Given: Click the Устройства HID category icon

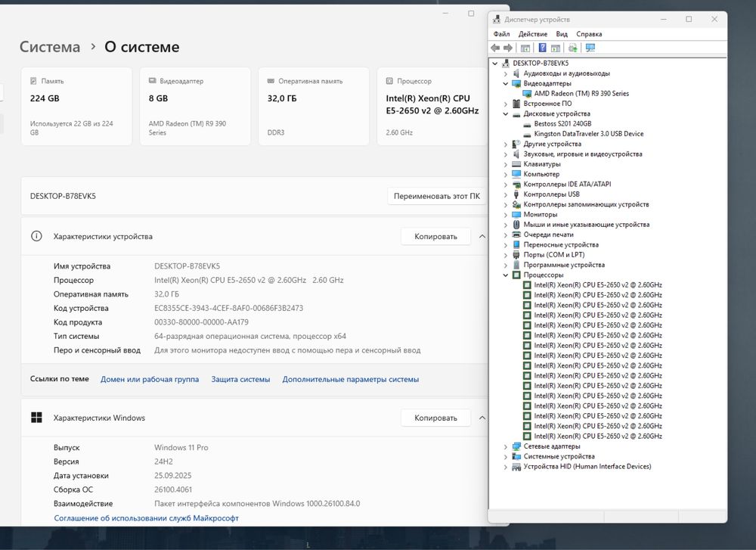Looking at the screenshot, I should click(516, 467).
